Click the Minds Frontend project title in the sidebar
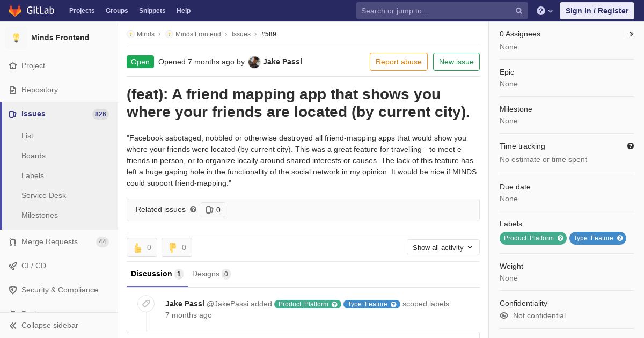Viewport: 644px width, 338px height. pos(60,38)
